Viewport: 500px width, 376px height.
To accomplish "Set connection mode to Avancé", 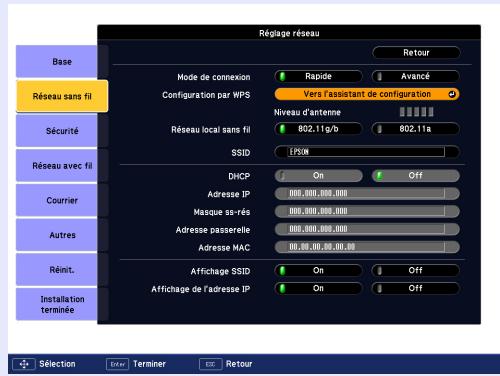I will (x=416, y=76).
